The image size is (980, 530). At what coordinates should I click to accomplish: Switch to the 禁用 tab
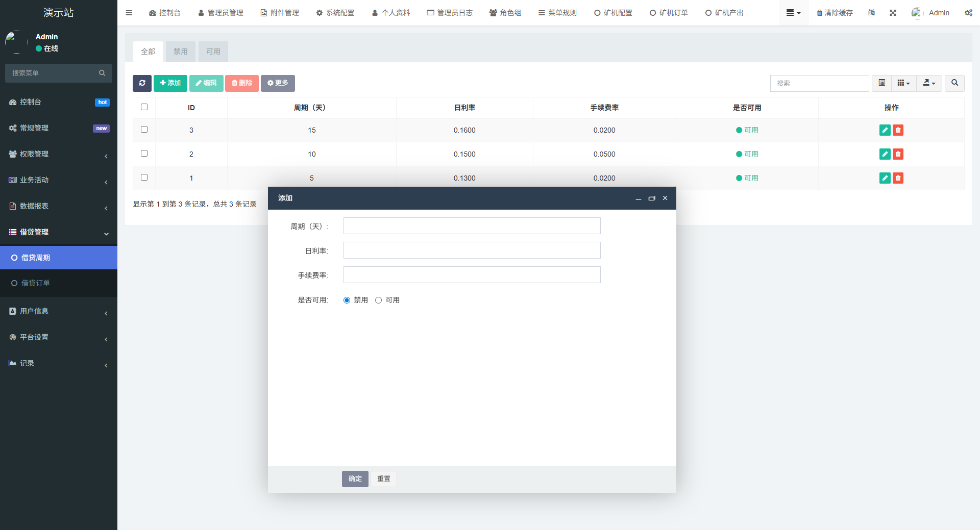point(180,51)
